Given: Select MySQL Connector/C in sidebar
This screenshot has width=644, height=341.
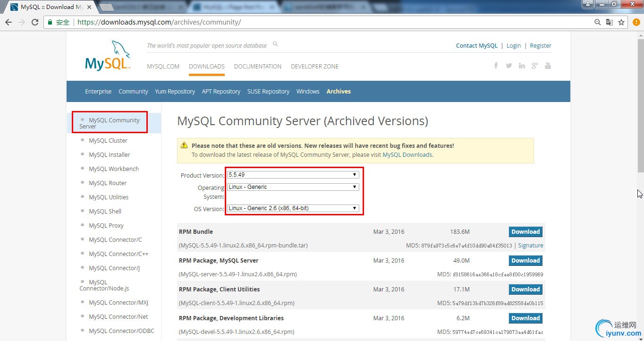Looking at the screenshot, I should tap(115, 240).
